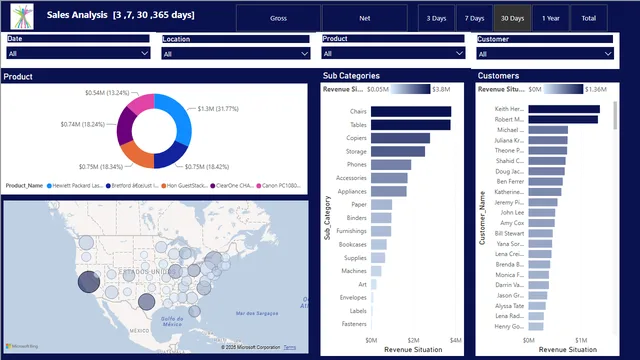This screenshot has width=640, height=360.
Task: Select the Amy Cox customer bar
Action: tap(542, 223)
